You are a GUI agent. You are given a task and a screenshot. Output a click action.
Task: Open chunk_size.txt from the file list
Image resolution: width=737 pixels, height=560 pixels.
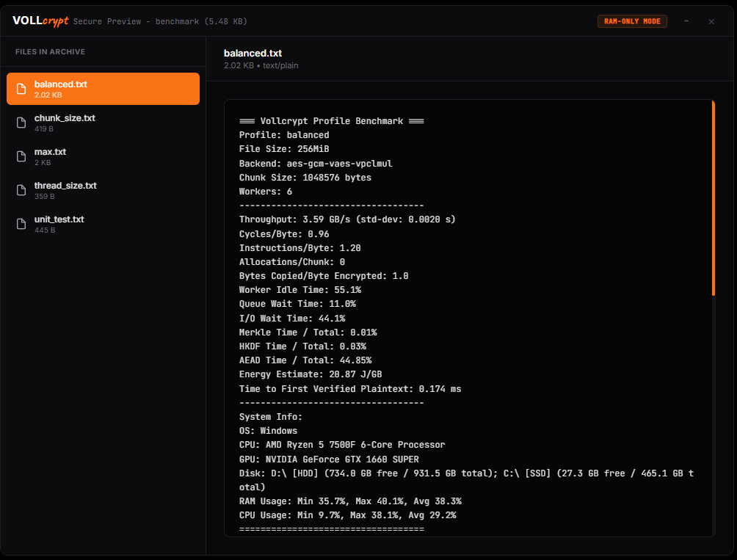point(103,123)
